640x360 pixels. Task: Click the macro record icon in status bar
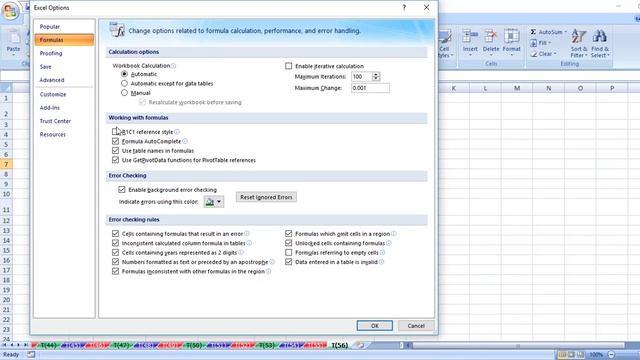click(31, 355)
